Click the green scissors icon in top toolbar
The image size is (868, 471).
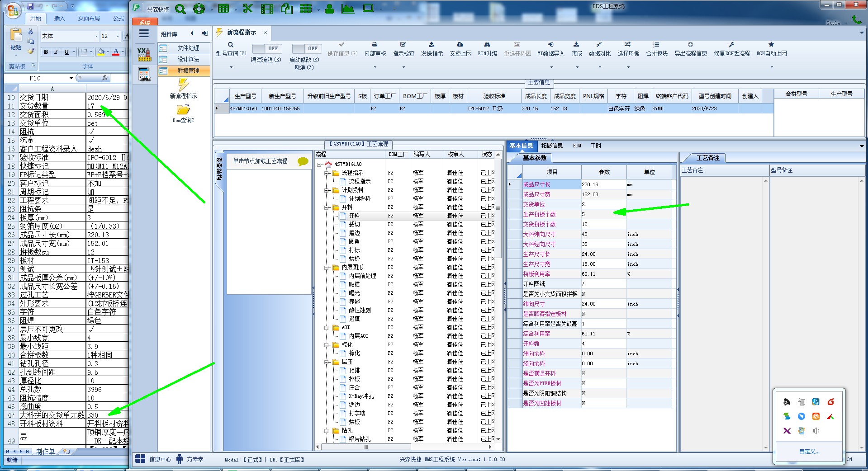tap(247, 9)
